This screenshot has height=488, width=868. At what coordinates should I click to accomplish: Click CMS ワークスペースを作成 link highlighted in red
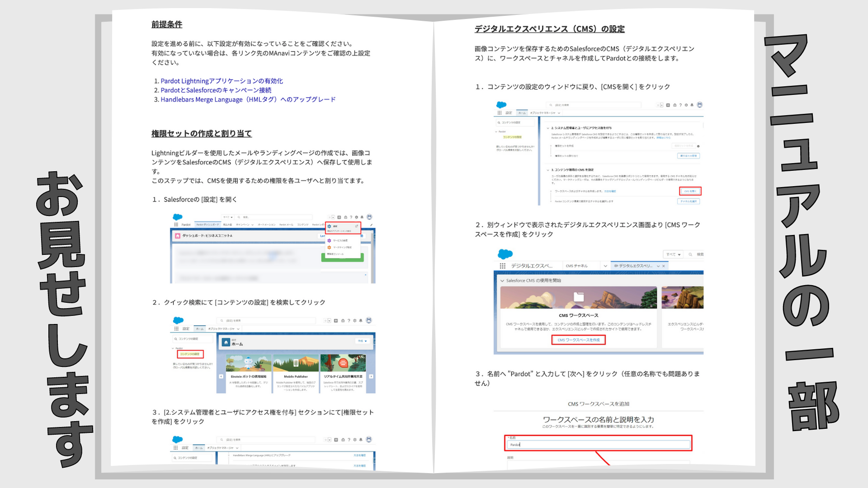point(579,340)
